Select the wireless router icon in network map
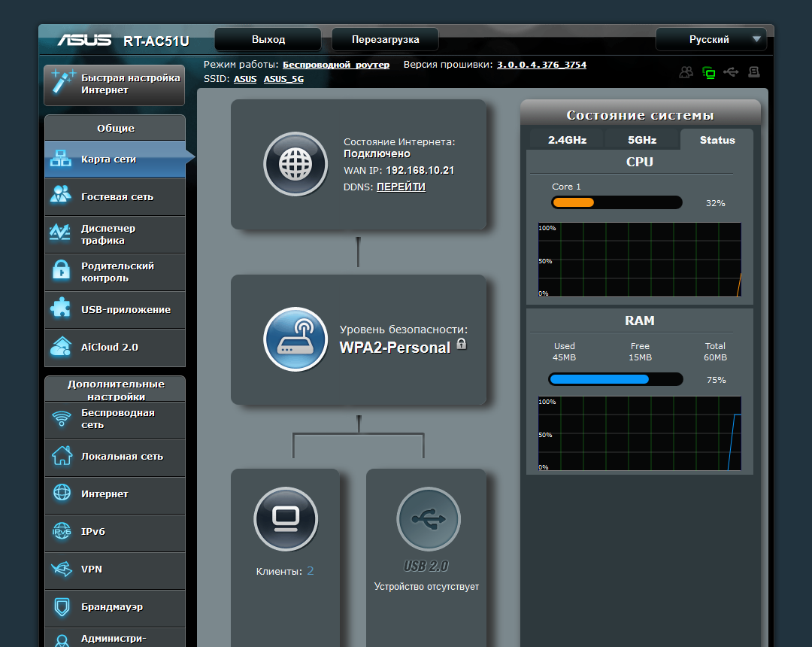812x647 pixels. click(295, 339)
